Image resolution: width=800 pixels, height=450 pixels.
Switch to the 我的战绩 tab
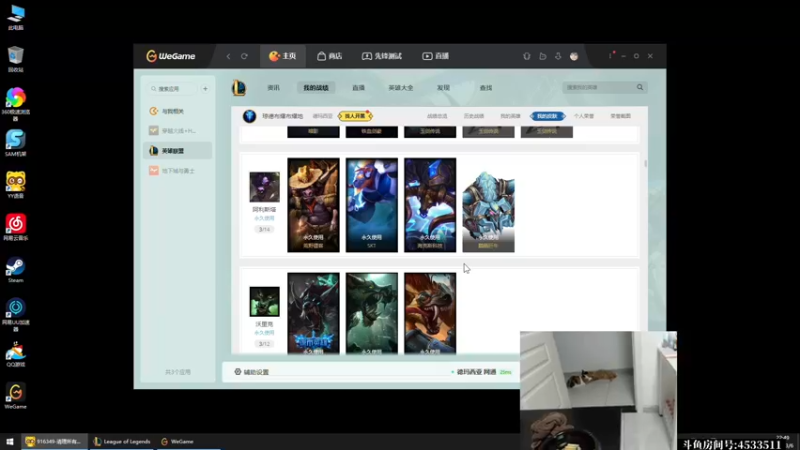point(316,88)
